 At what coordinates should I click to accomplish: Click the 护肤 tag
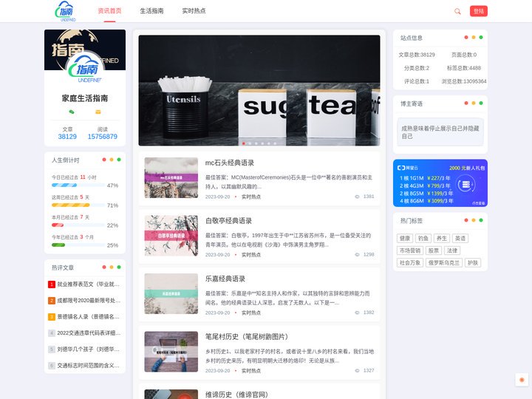(473, 263)
